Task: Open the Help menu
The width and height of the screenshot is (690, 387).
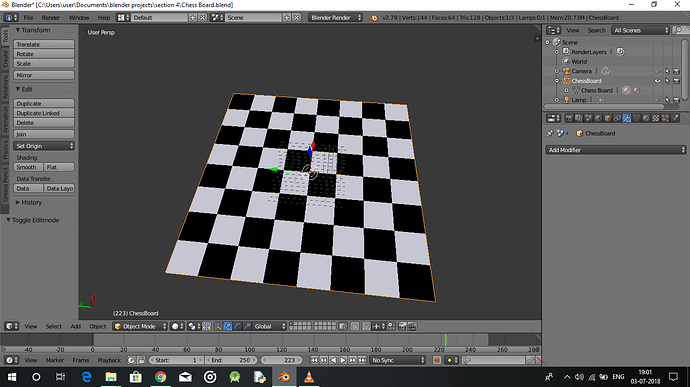Action: coord(104,18)
